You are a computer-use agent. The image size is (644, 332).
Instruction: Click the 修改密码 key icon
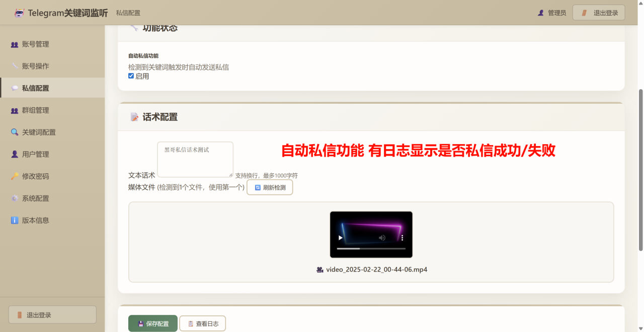[x=15, y=176]
